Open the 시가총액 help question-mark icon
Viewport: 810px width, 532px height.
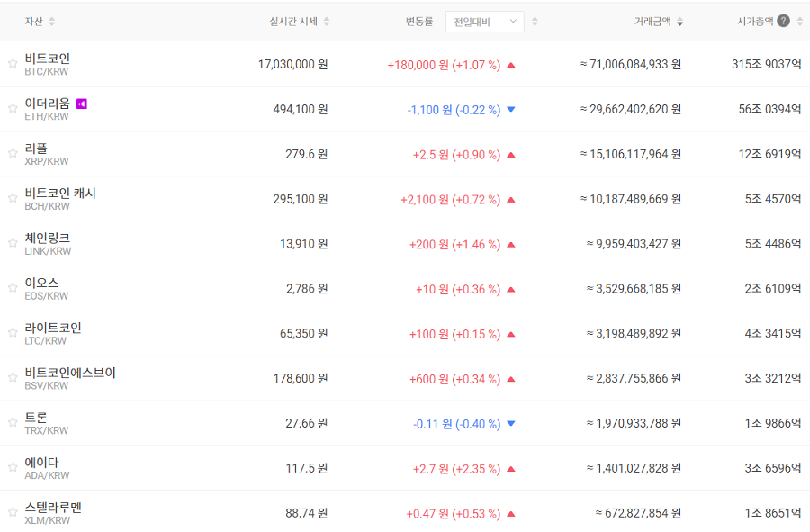(783, 21)
